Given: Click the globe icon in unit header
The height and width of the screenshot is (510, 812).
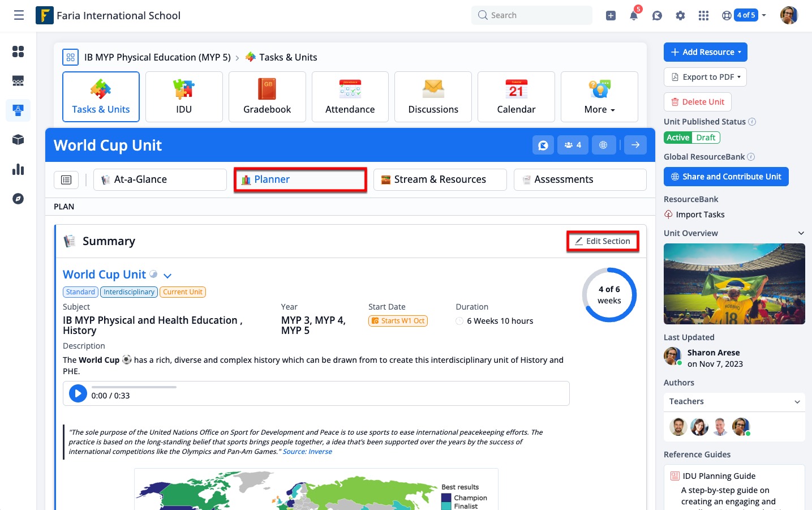Looking at the screenshot, I should pyautogui.click(x=603, y=145).
